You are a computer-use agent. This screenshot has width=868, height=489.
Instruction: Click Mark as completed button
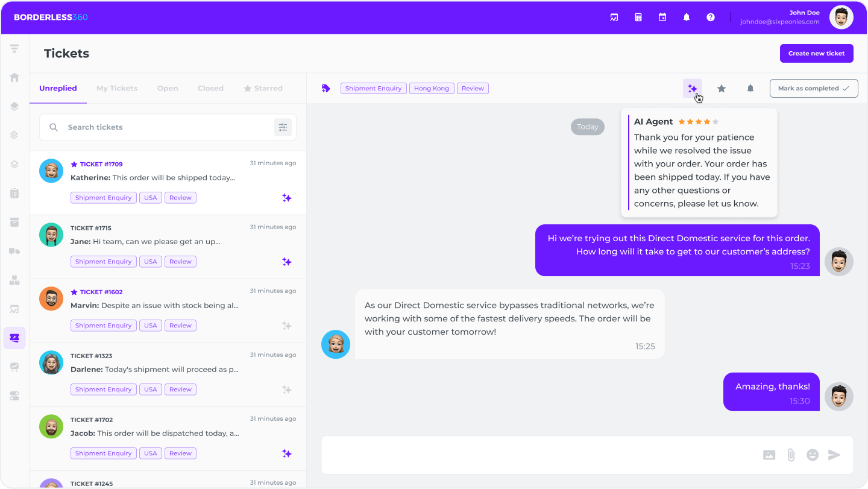[813, 89]
